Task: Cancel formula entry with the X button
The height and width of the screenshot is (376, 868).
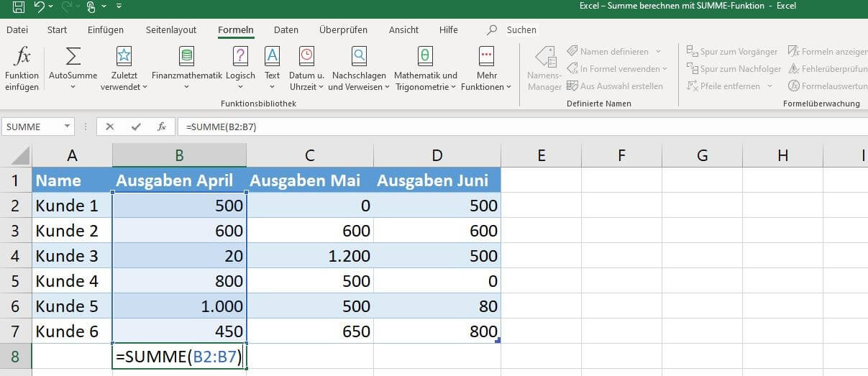Action: [x=110, y=127]
